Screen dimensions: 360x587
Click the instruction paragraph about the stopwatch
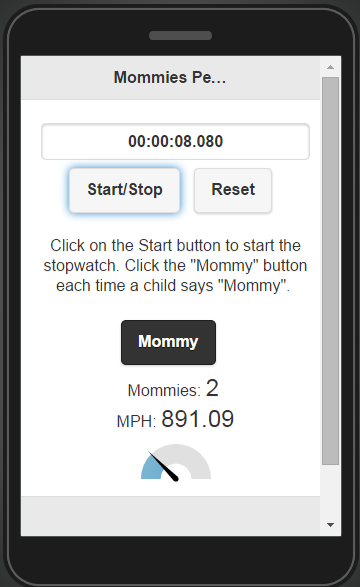175,265
